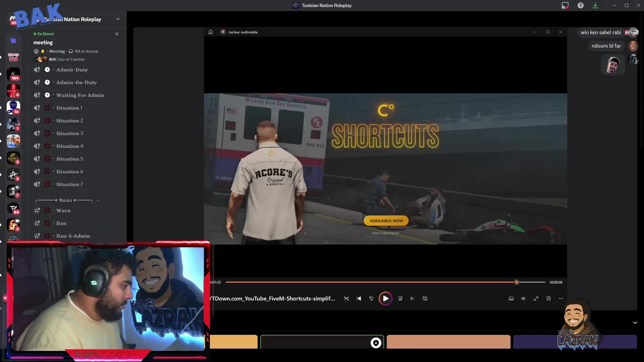Viewport: 644px width, 362px height.
Task: Expand the Tunisian Nation Roleplay server dropdown
Action: (x=118, y=19)
